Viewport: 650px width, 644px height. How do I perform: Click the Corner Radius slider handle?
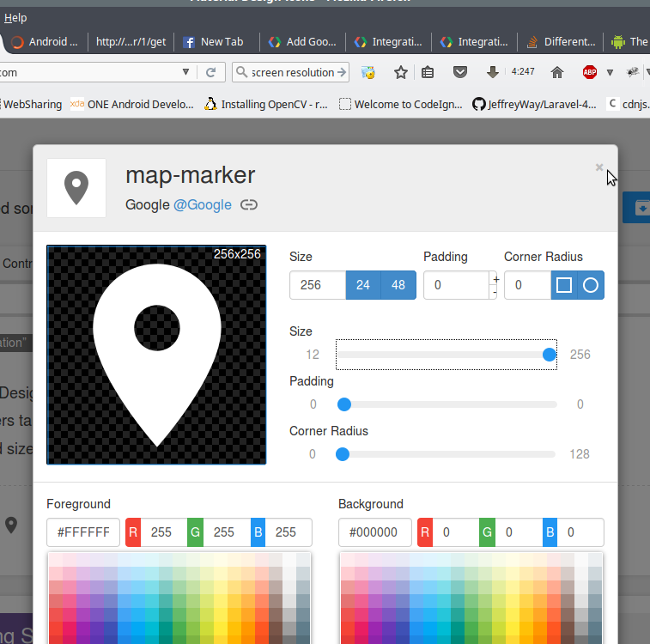click(x=342, y=454)
